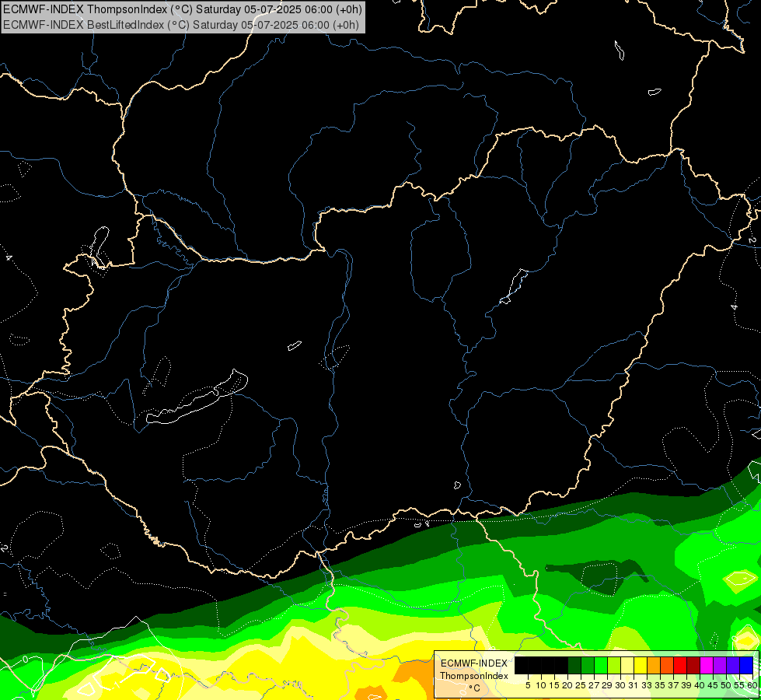Screen dimensions: 761x700
Task: Click the legend scale value 40
Action: (x=700, y=685)
